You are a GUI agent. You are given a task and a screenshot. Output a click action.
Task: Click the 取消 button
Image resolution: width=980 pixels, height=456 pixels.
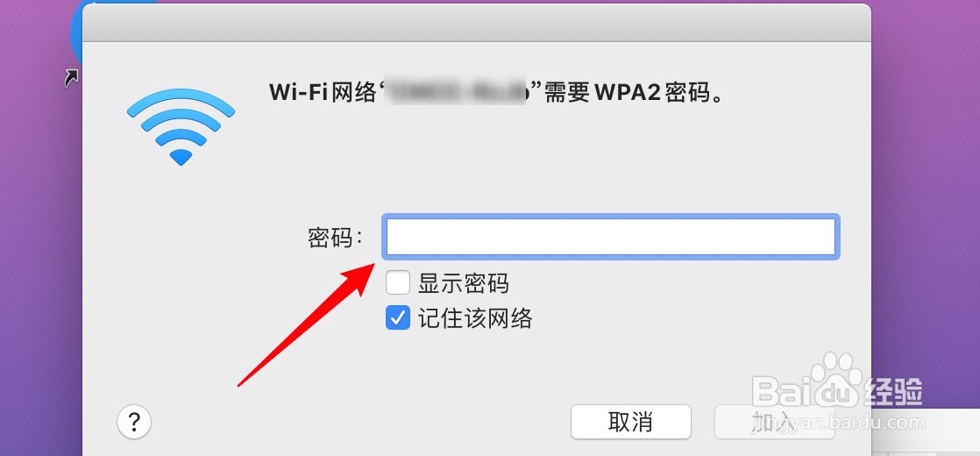[630, 422]
